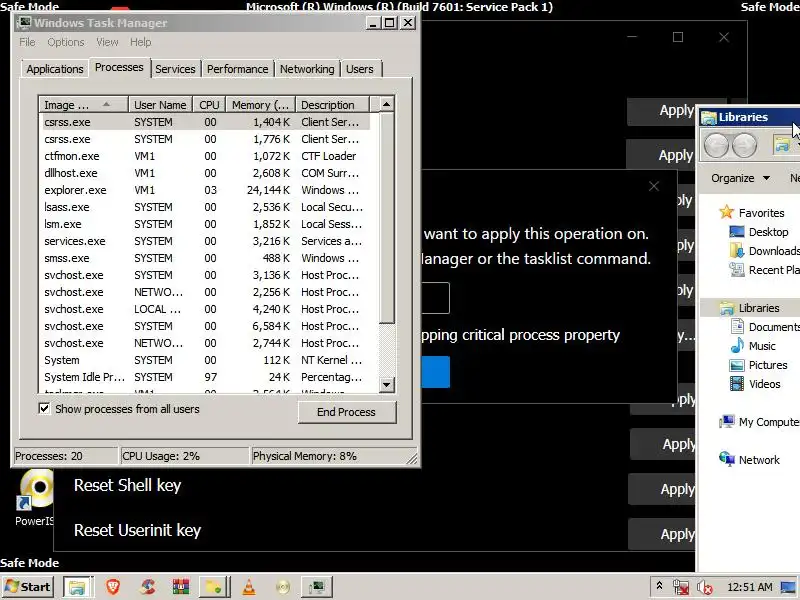This screenshot has height=600, width=800.
Task: Click the process list scroll up arrow
Action: click(387, 104)
